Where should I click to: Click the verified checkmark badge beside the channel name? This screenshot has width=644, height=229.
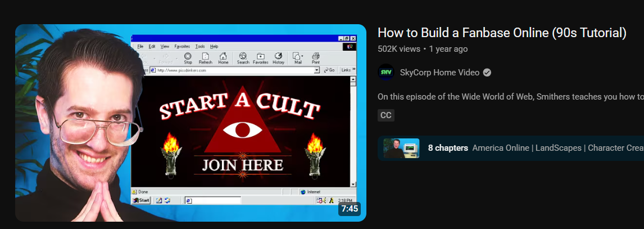(x=487, y=73)
